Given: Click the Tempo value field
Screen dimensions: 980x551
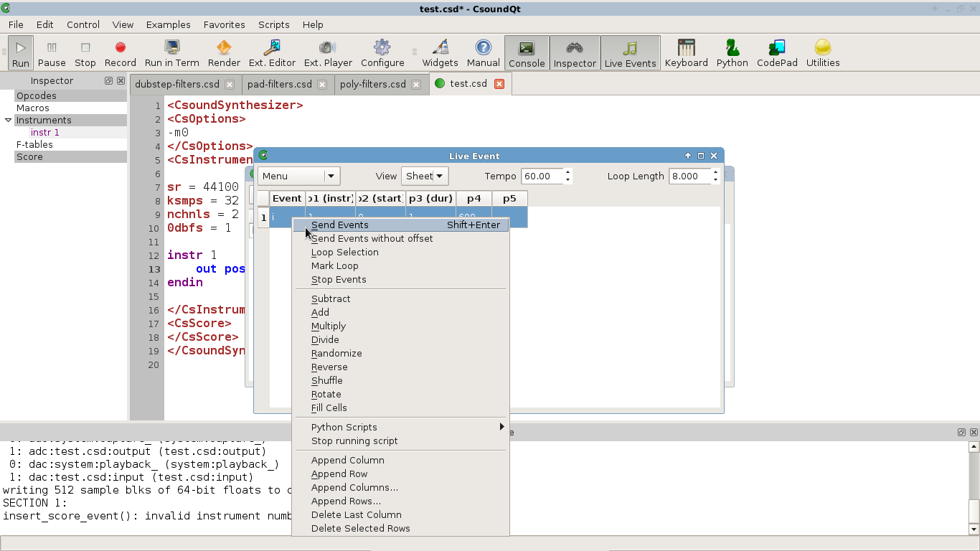Looking at the screenshot, I should tap(542, 176).
